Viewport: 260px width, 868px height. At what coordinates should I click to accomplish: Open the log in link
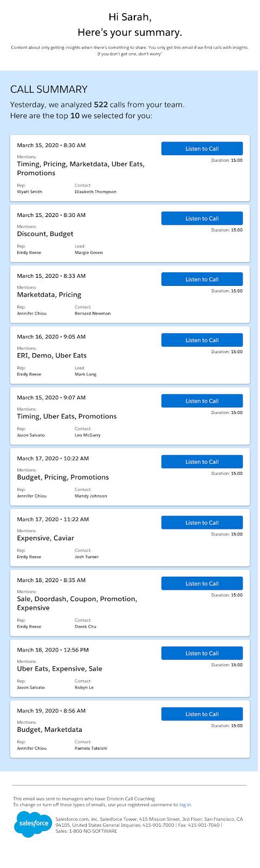click(185, 805)
